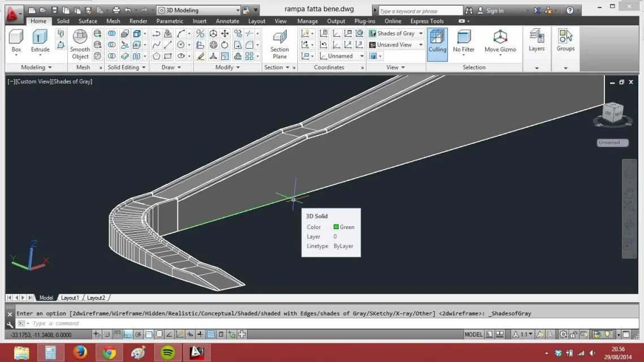644x362 pixels.
Task: Toggle MODEL space button in status bar
Action: [473, 335]
